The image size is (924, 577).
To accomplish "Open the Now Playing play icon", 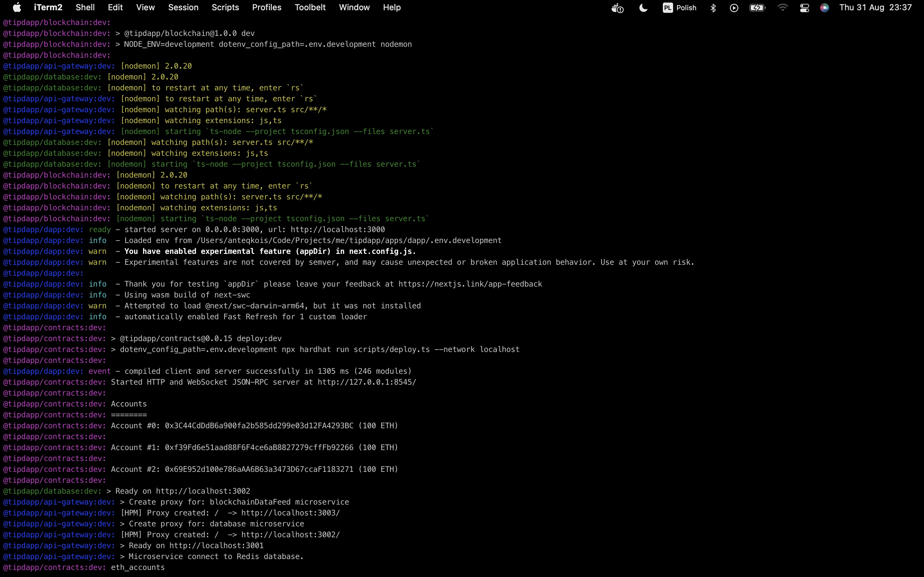I will point(734,8).
